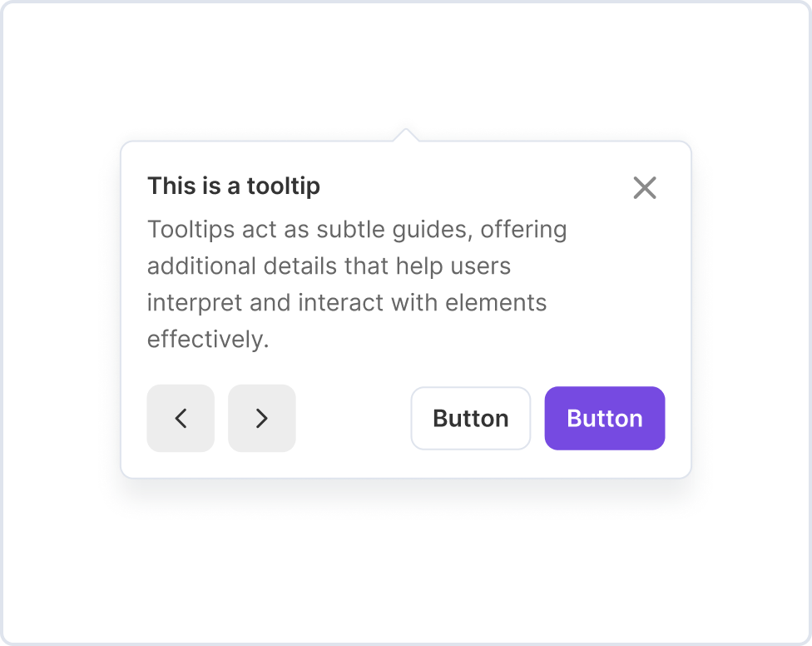Close the tooltip with the X icon
Image resolution: width=812 pixels, height=646 pixels.
pos(645,188)
